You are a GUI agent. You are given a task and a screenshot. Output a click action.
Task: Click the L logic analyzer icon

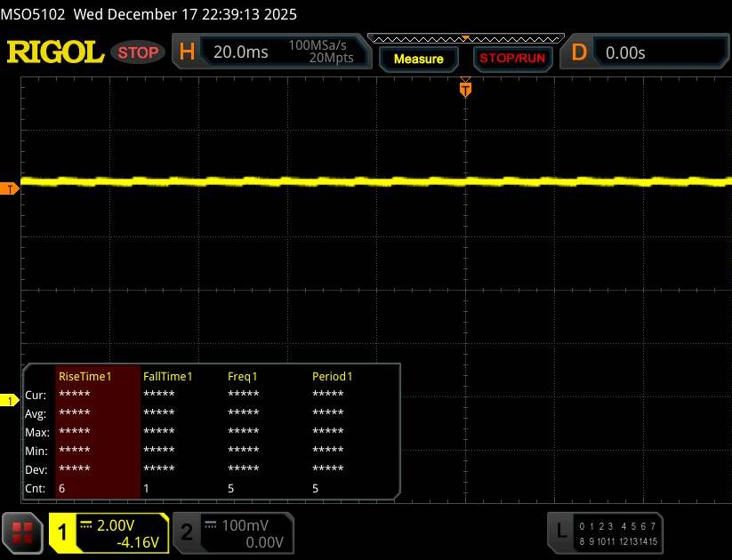tap(560, 532)
